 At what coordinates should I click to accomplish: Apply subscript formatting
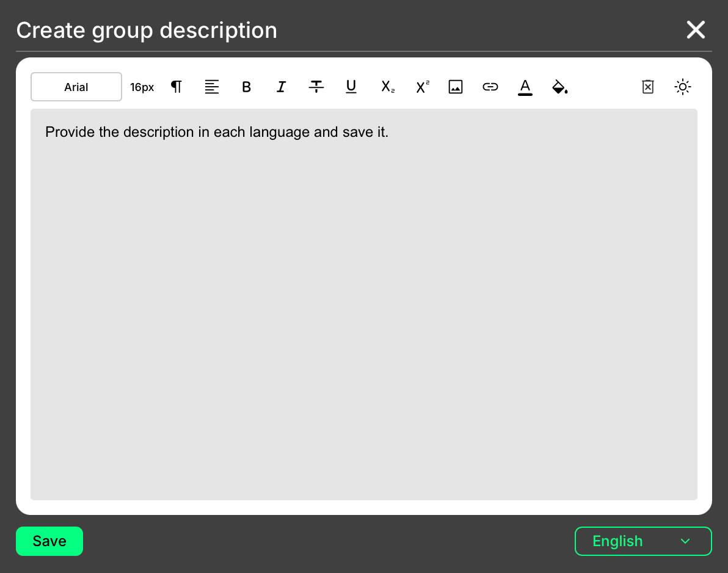(388, 87)
